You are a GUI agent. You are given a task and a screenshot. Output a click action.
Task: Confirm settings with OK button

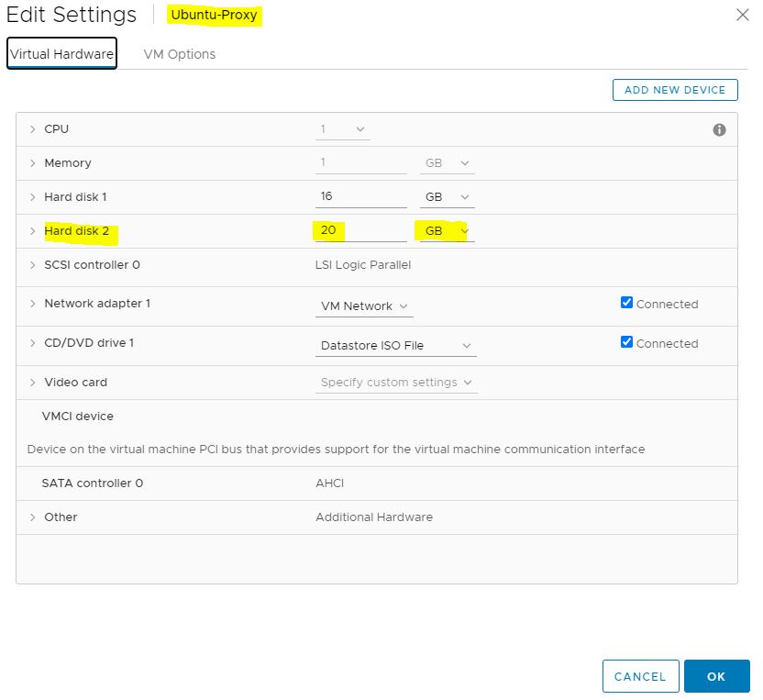coord(716,676)
